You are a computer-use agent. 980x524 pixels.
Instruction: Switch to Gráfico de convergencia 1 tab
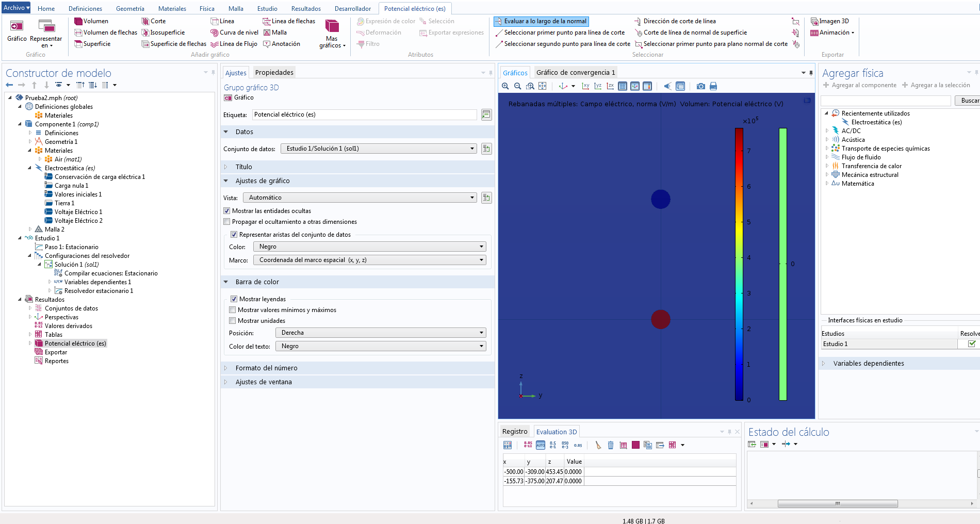[575, 72]
